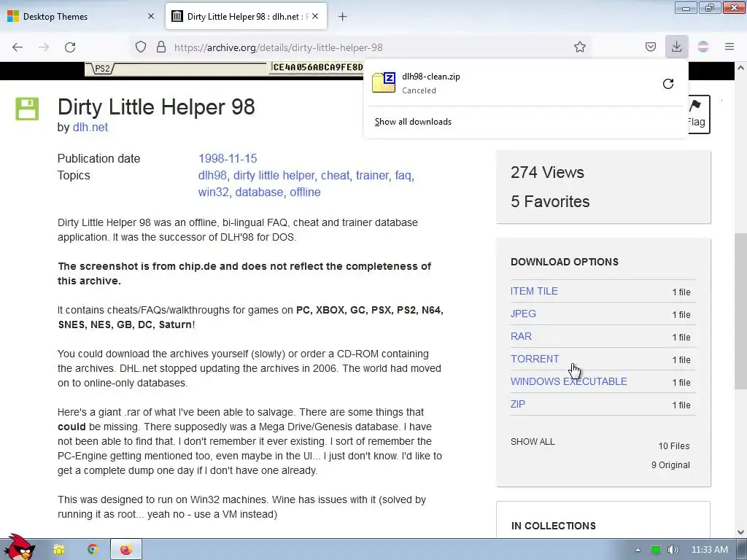Screen dimensions: 747x560
Task: Open the trainer topic link
Action: pos(372,175)
